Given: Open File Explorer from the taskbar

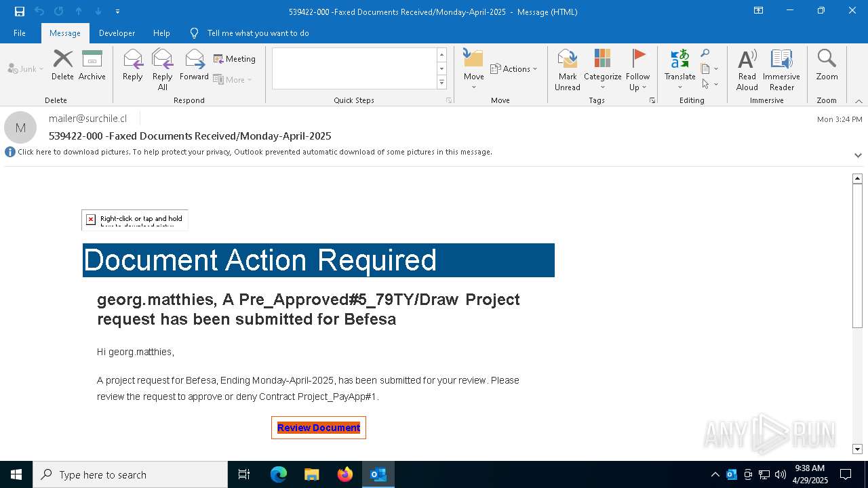Looking at the screenshot, I should 312,474.
